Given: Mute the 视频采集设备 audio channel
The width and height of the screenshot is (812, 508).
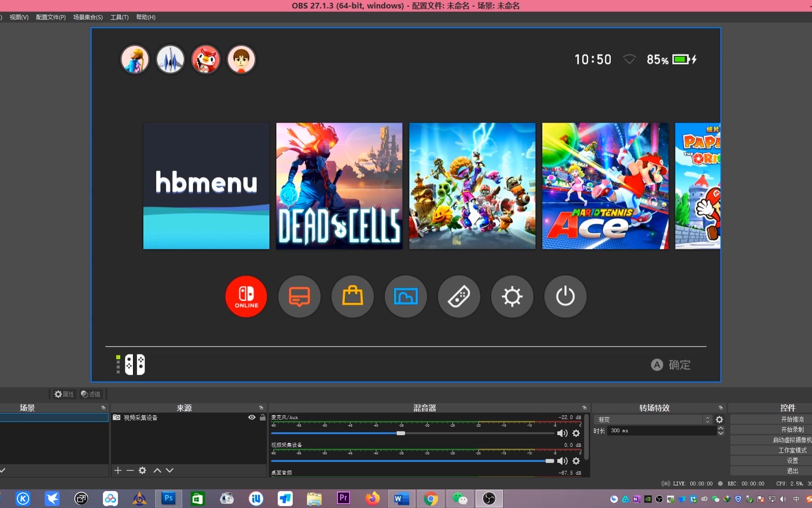Looking at the screenshot, I should [x=562, y=461].
